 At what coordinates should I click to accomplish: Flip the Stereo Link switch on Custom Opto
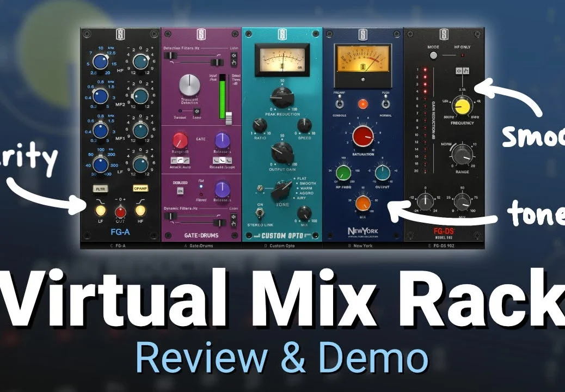point(259,213)
